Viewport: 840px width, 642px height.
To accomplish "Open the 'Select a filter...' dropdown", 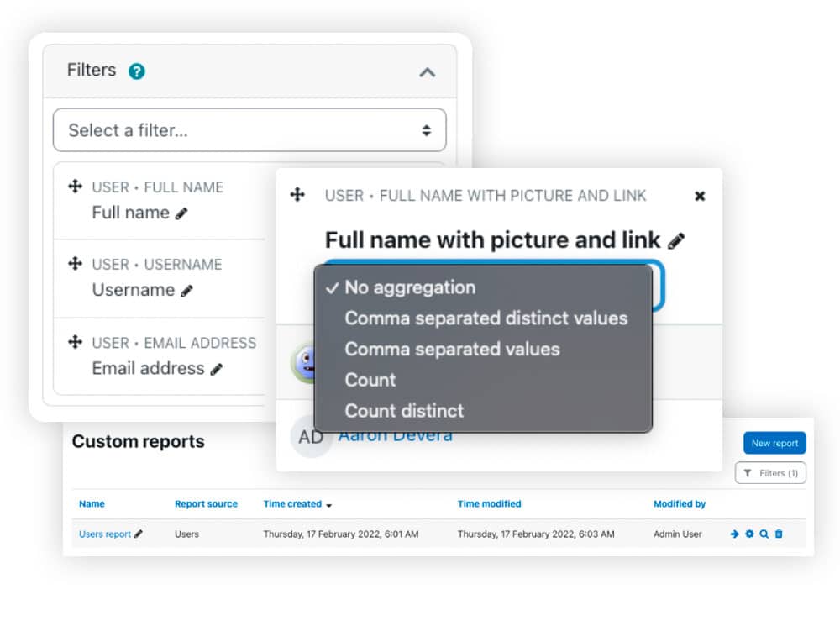I will click(249, 130).
